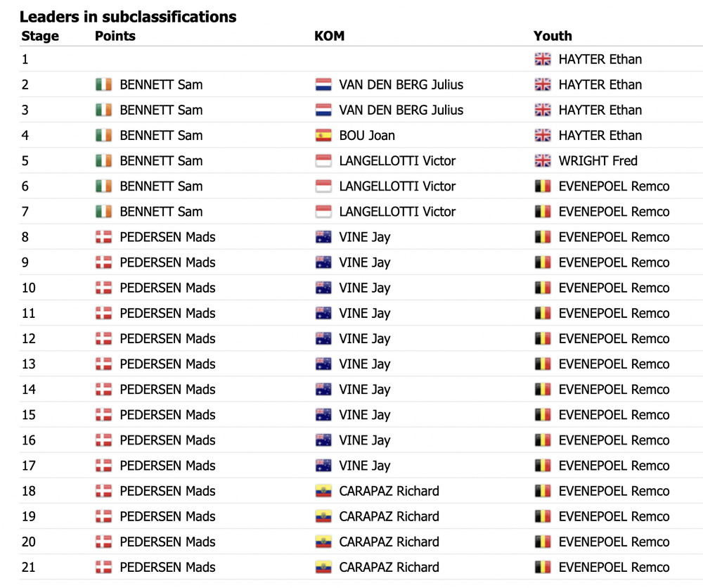Open VINE Jay link in stage 17
703x588 pixels.
pos(364,466)
